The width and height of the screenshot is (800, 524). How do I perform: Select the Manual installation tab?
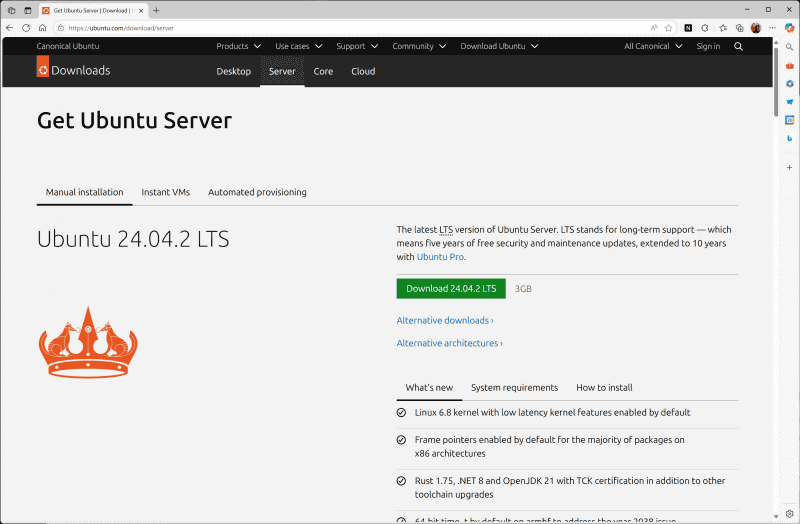point(85,192)
